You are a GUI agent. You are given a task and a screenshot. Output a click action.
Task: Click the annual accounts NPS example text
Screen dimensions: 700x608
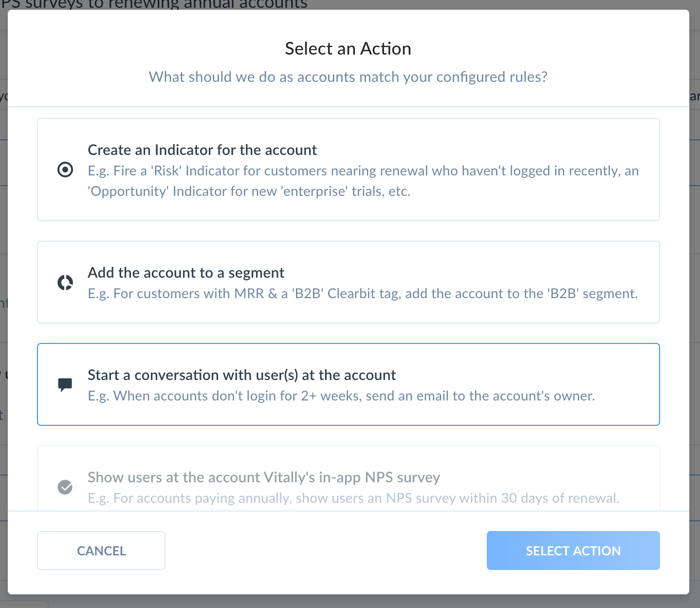point(353,498)
